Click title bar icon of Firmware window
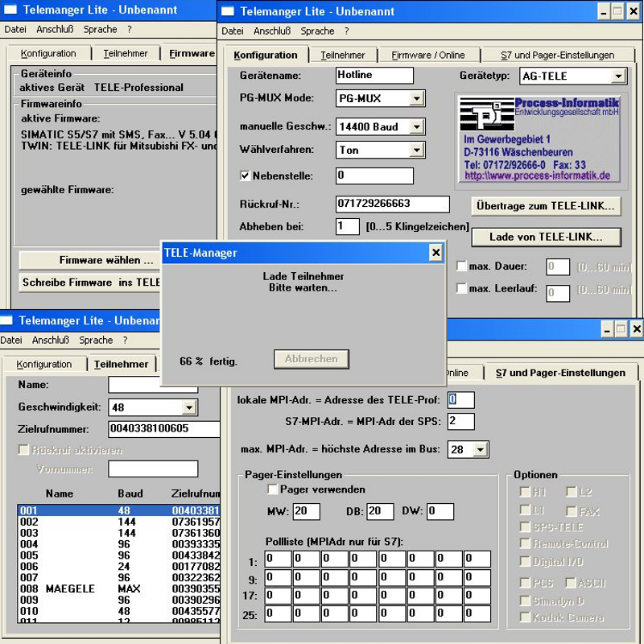The width and height of the screenshot is (644, 644). coord(10,10)
